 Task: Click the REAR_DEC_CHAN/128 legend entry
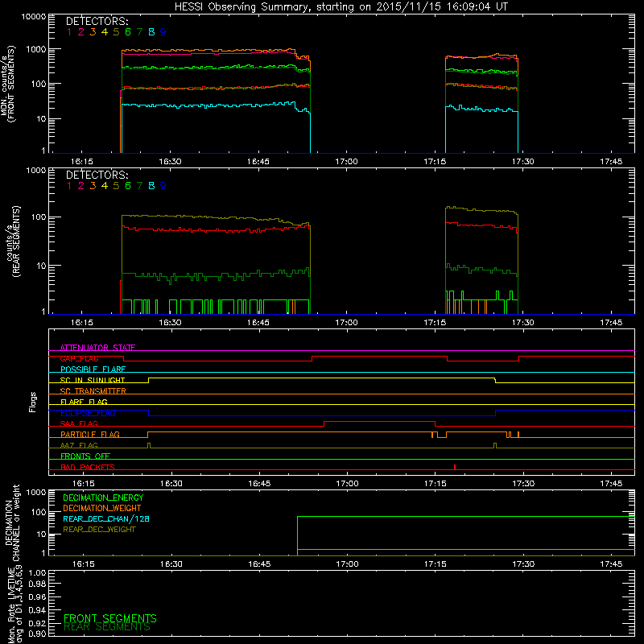pyautogui.click(x=106, y=519)
